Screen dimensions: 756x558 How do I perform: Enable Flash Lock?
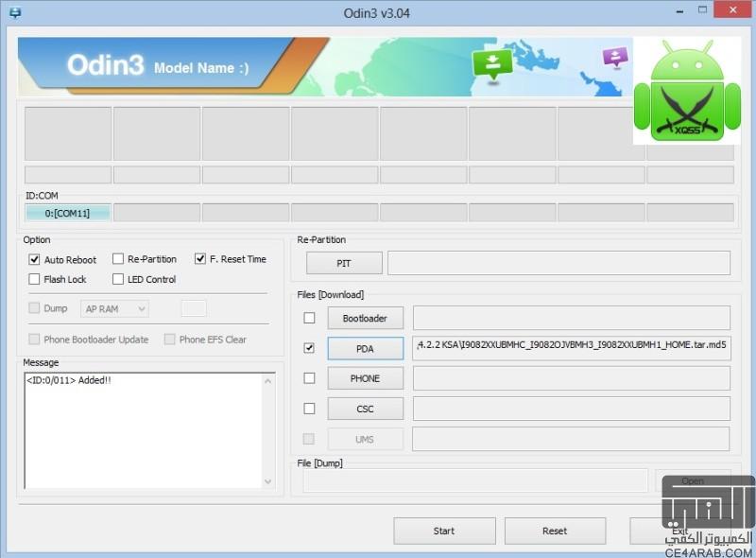click(x=35, y=279)
